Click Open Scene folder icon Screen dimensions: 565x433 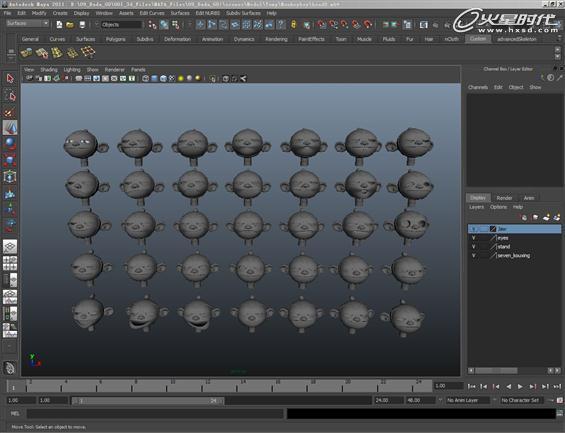pos(71,24)
